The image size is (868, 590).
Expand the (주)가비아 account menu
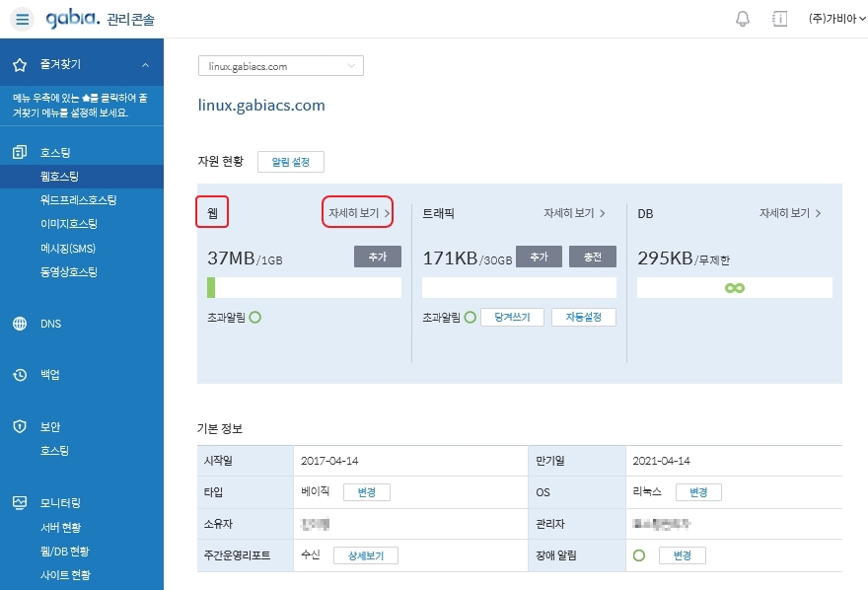(836, 19)
